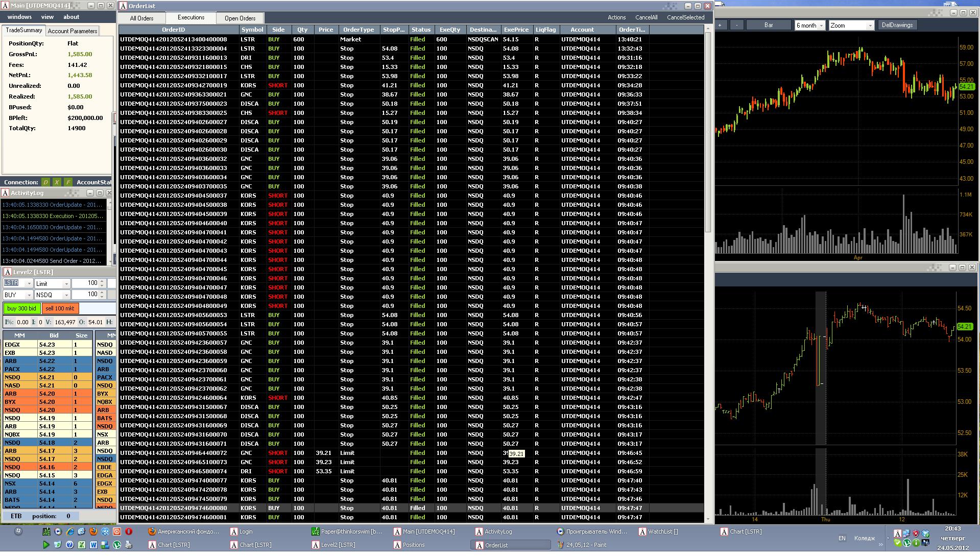The image size is (980, 556).
Task: Select the Account Parameters tab
Action: point(72,31)
